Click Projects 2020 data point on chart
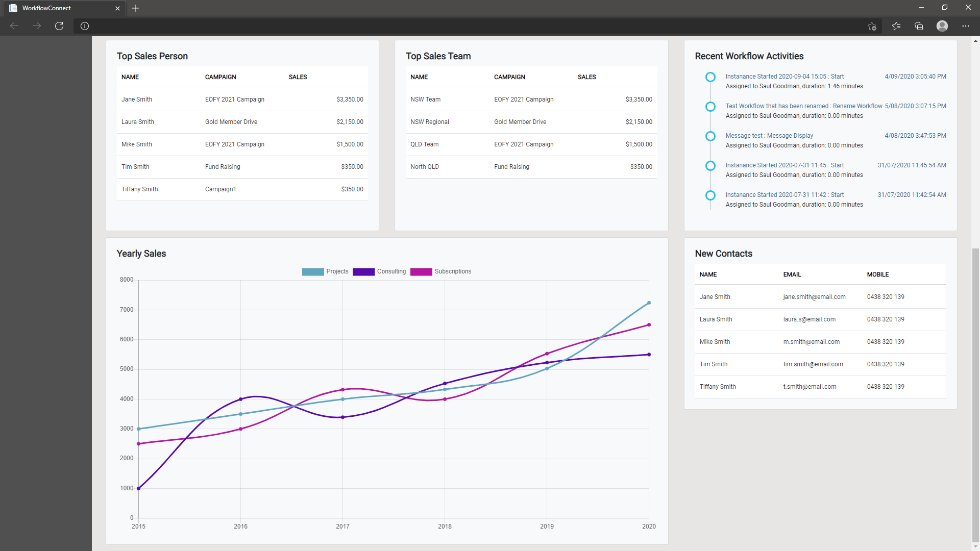 [x=649, y=303]
